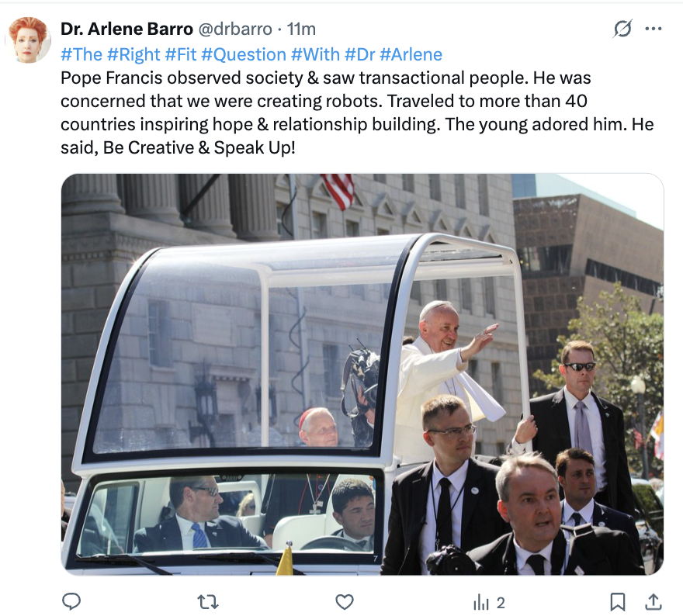Open the reply comment icon

71,601
